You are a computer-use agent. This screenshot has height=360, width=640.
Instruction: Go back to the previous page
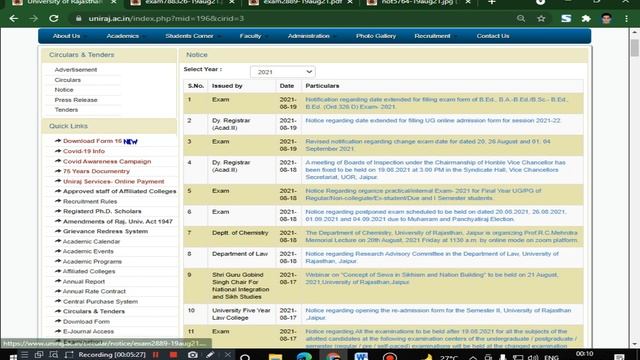[x=13, y=19]
